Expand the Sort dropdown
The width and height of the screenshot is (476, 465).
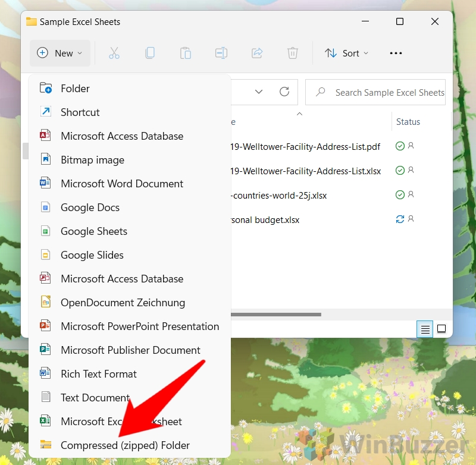(347, 53)
